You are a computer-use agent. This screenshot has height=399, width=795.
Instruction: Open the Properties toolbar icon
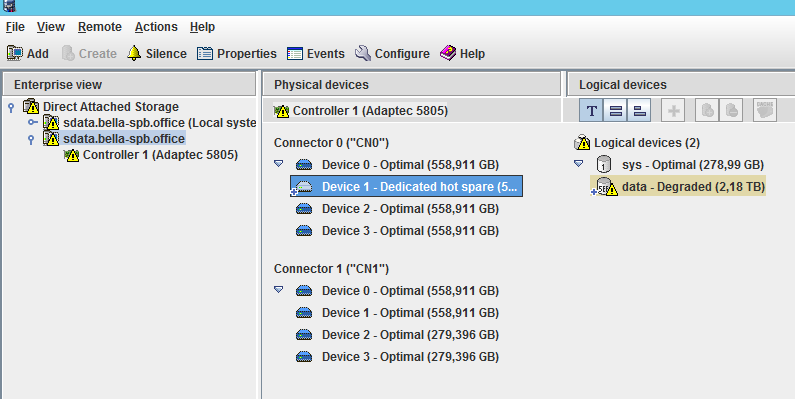coord(205,53)
